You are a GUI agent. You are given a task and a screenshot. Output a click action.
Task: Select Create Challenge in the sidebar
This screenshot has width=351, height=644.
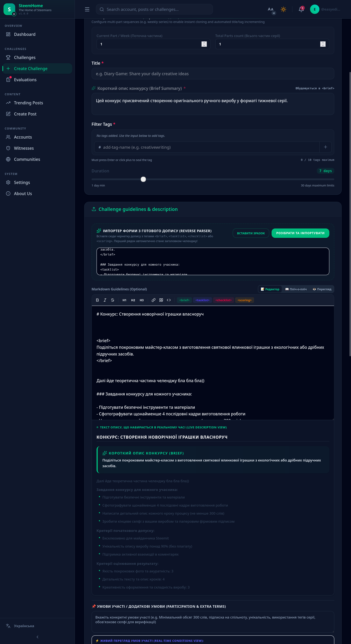(37, 68)
